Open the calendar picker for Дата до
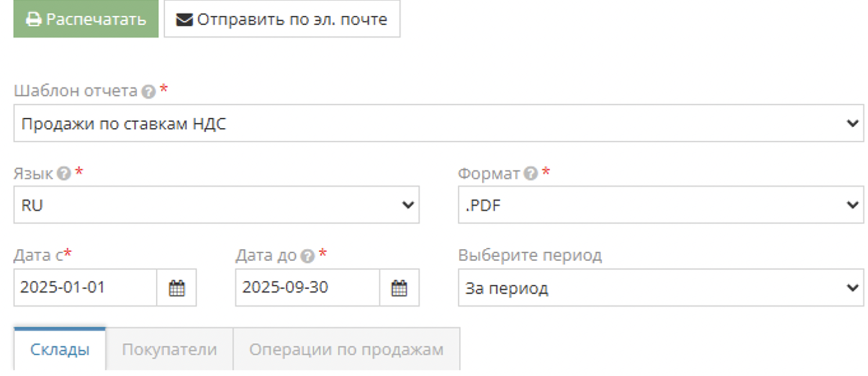The width and height of the screenshot is (868, 376). tap(399, 288)
